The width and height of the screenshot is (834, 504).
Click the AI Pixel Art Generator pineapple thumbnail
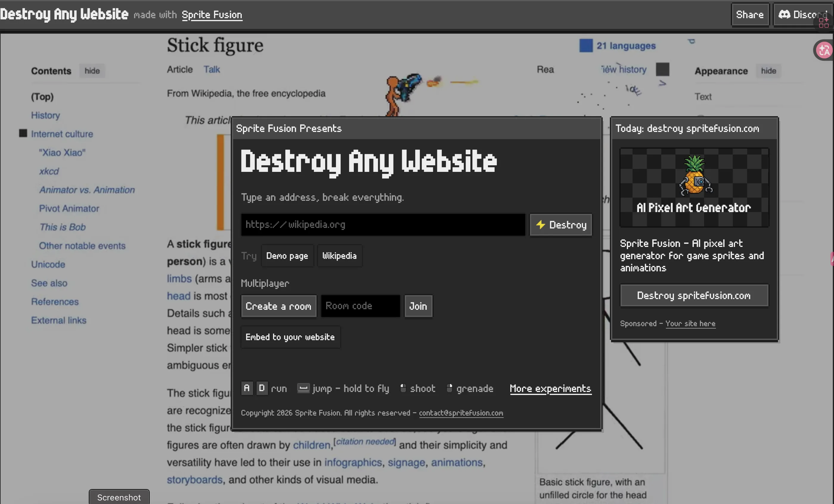[694, 187]
